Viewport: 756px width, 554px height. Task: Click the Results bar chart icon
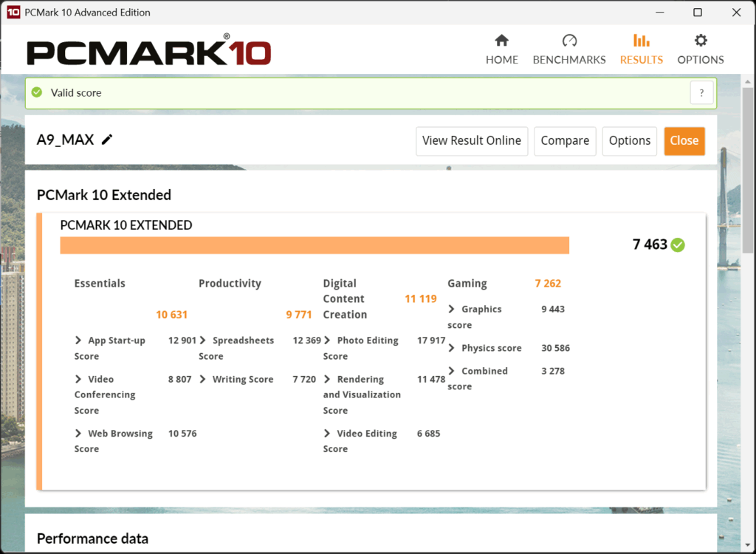[642, 41]
